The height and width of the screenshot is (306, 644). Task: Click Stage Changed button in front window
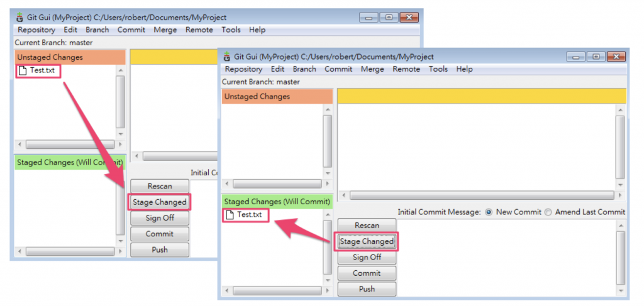367,242
